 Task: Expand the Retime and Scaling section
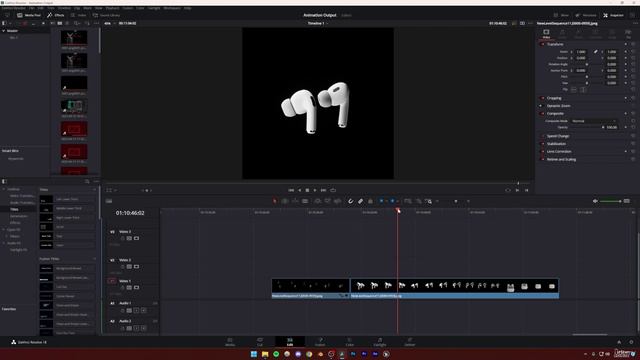561,160
